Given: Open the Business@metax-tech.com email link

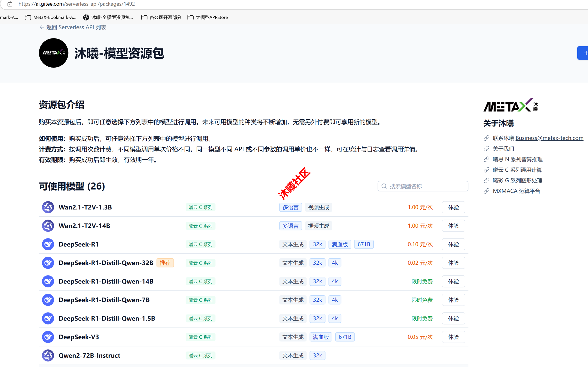Looking at the screenshot, I should point(550,138).
